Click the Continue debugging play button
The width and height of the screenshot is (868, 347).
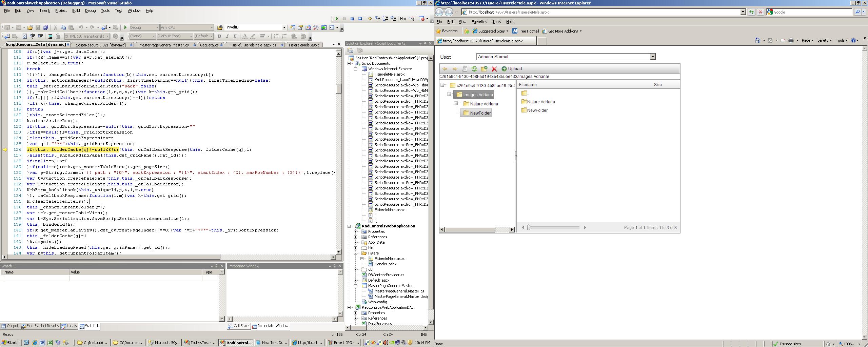[x=336, y=19]
